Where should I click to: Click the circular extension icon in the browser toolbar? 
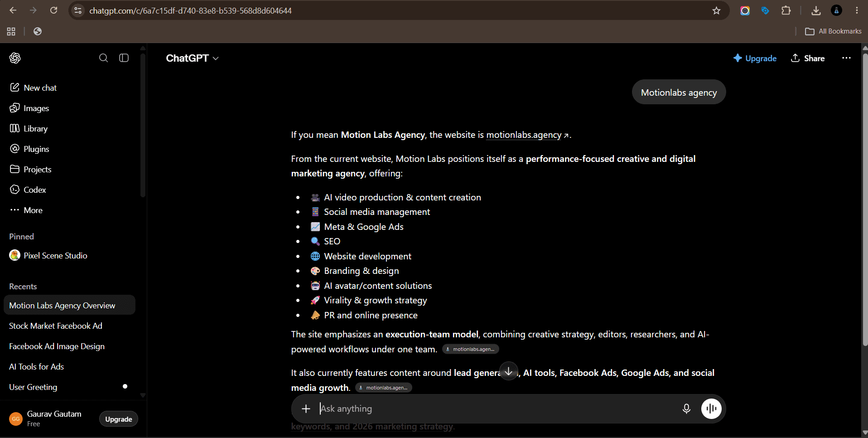point(745,10)
